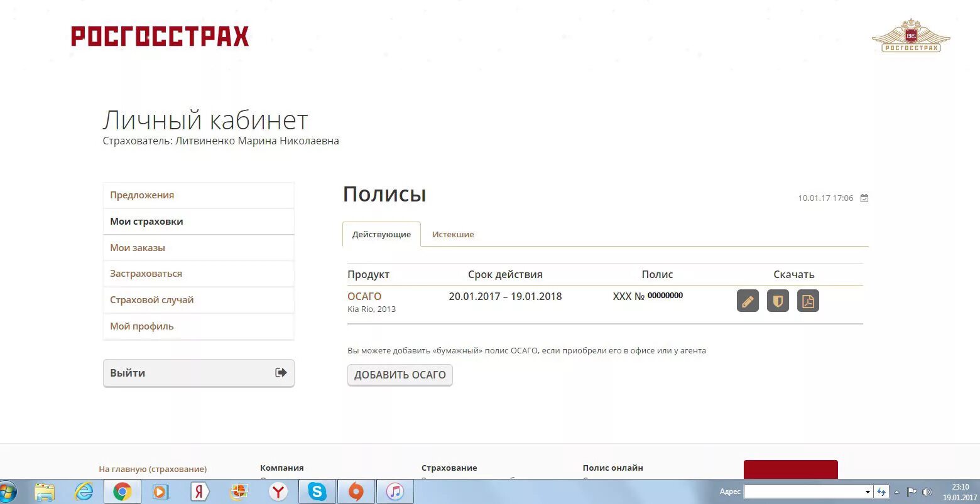Click the shield icon in Скачать column
The height and width of the screenshot is (504, 980).
778,301
